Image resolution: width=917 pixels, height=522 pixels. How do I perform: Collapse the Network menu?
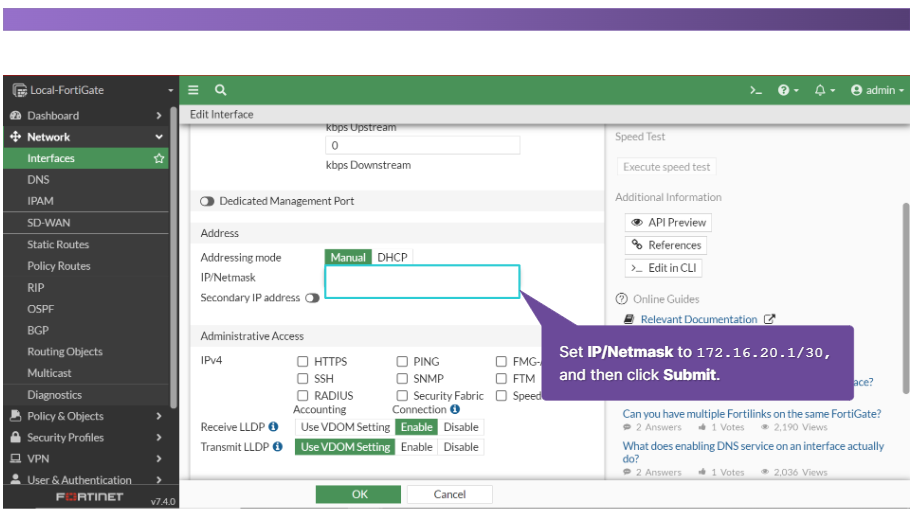tap(86, 137)
